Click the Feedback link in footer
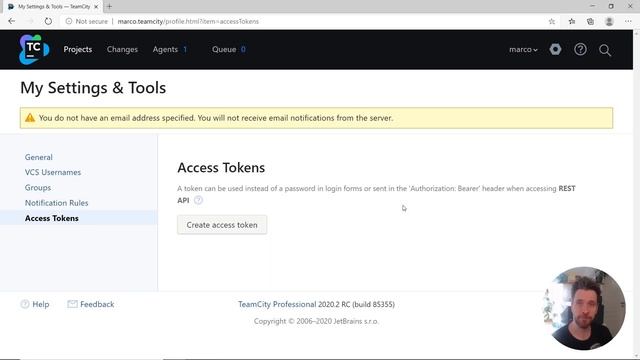640x360 pixels. tap(97, 304)
